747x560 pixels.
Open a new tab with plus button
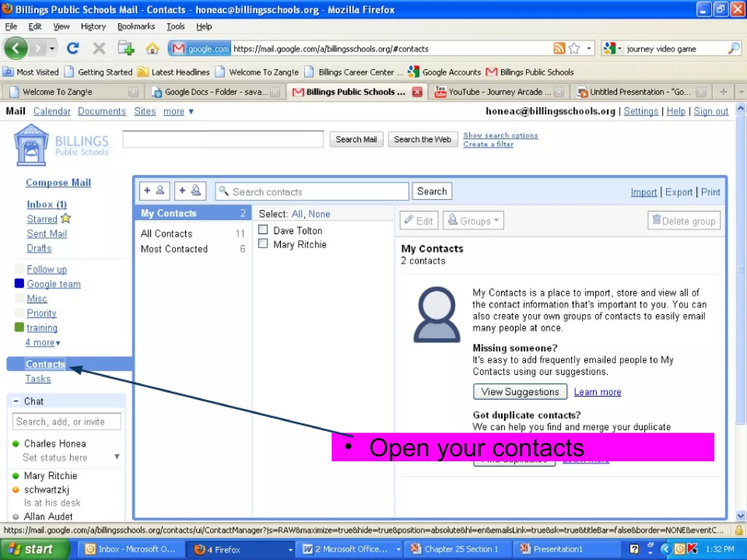pyautogui.click(x=724, y=92)
